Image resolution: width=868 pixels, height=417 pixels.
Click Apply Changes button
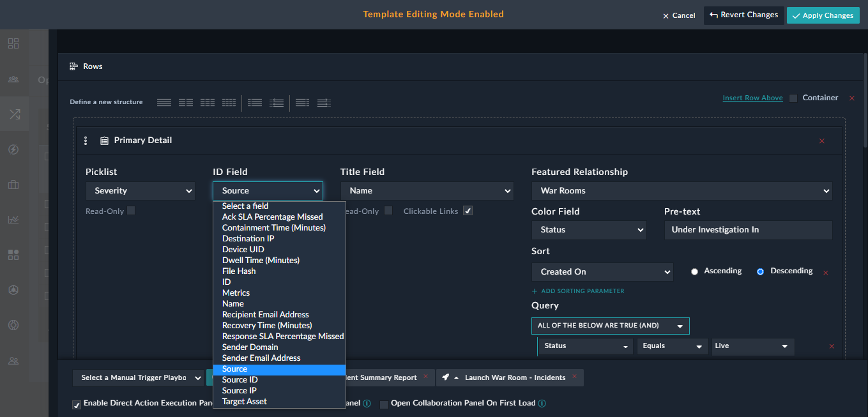(x=823, y=15)
